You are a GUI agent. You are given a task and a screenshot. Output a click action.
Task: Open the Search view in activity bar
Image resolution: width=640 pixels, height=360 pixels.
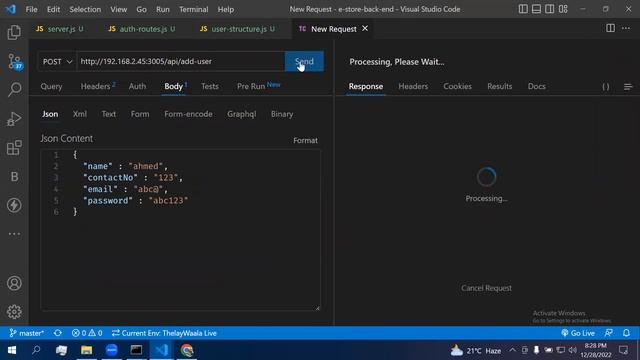pos(14,89)
